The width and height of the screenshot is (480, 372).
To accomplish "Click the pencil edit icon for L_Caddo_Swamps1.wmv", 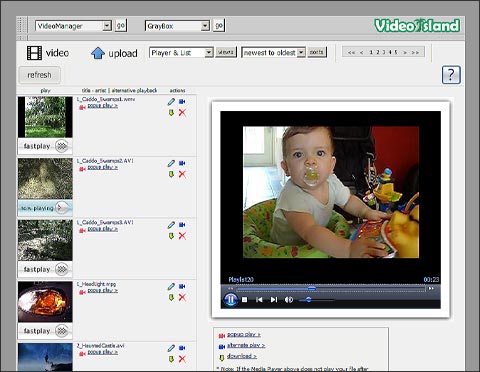I will [171, 102].
